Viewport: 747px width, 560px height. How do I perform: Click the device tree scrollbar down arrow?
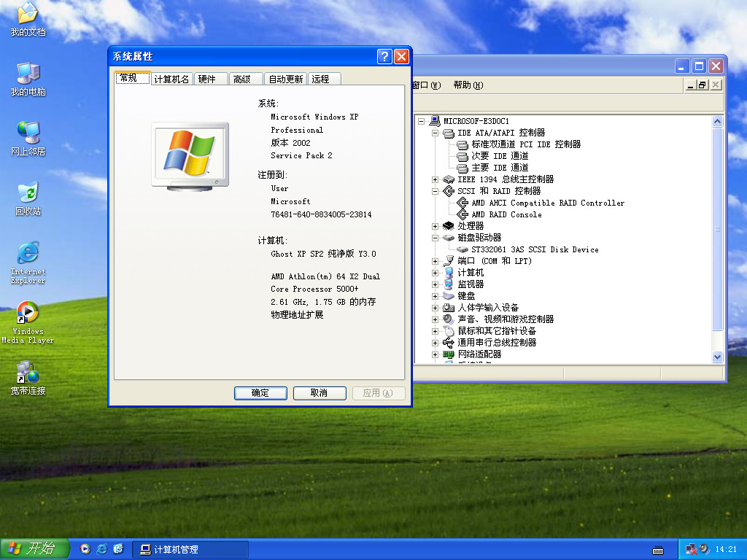(716, 357)
